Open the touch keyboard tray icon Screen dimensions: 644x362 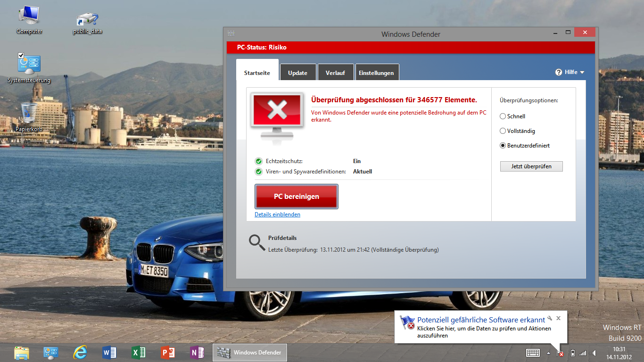coord(533,353)
